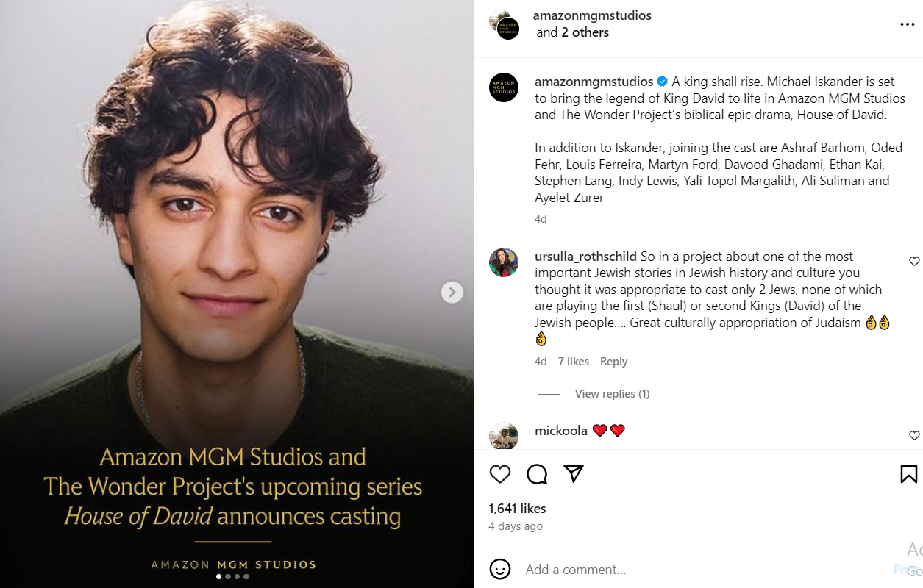Open the three-dot more options menu
This screenshot has height=588, width=923.
(907, 24)
